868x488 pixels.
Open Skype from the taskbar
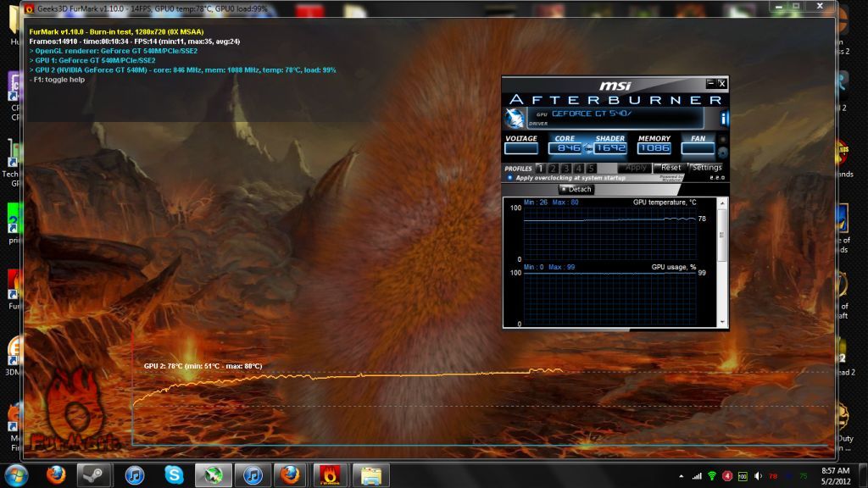point(174,475)
